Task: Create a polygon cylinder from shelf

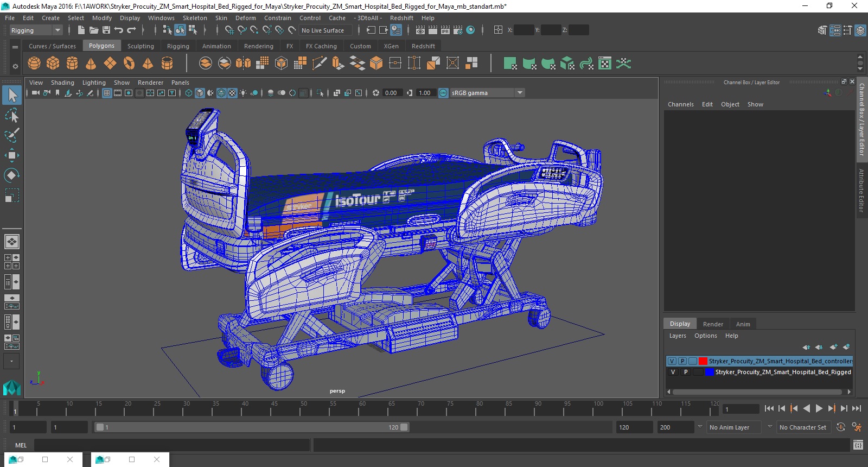Action: pyautogui.click(x=72, y=64)
